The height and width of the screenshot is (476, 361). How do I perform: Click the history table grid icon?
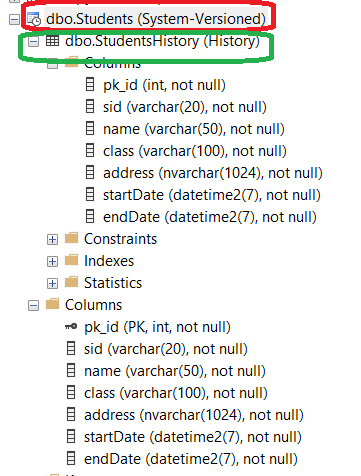52,41
